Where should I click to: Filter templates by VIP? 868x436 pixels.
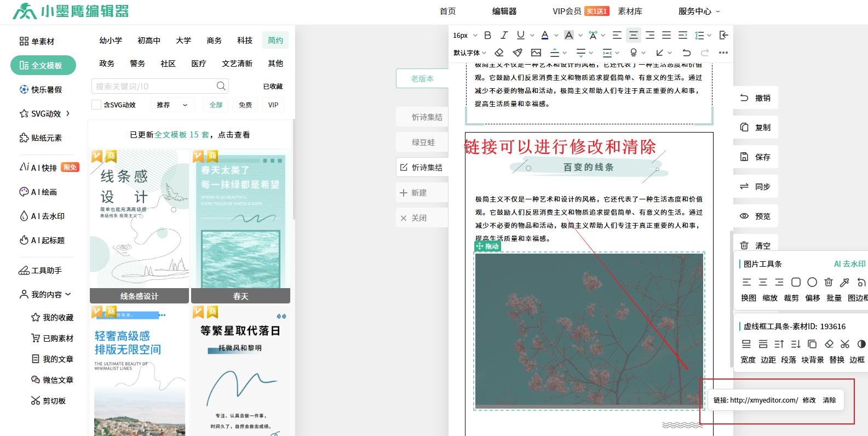coord(273,105)
